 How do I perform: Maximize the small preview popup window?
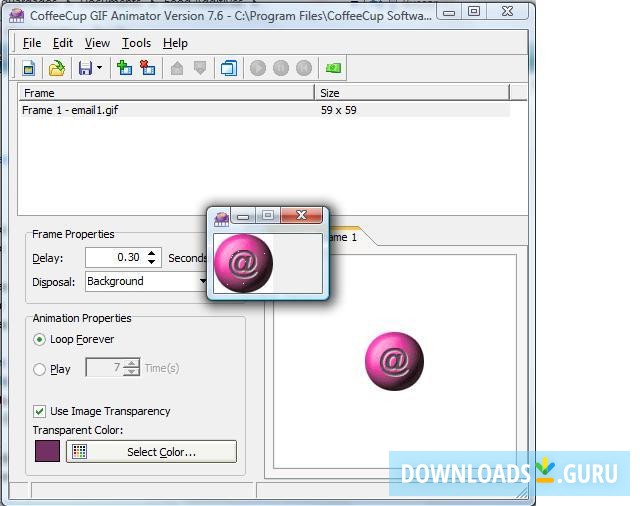[x=268, y=215]
